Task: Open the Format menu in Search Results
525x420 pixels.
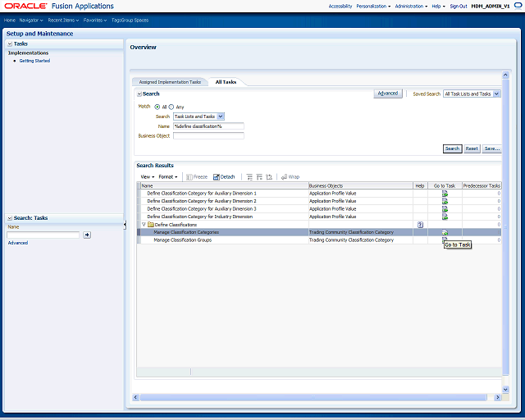Action: point(168,177)
